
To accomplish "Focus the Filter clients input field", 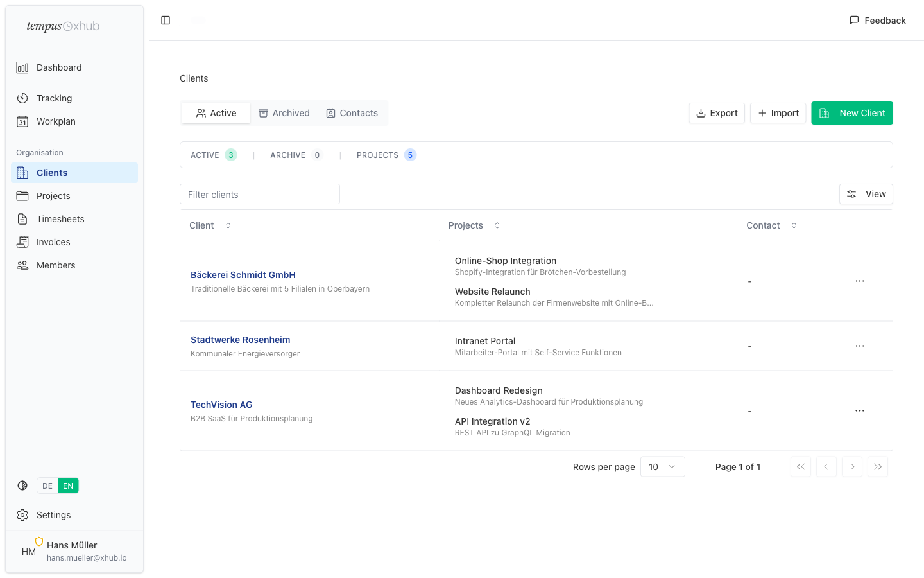I will tap(259, 194).
